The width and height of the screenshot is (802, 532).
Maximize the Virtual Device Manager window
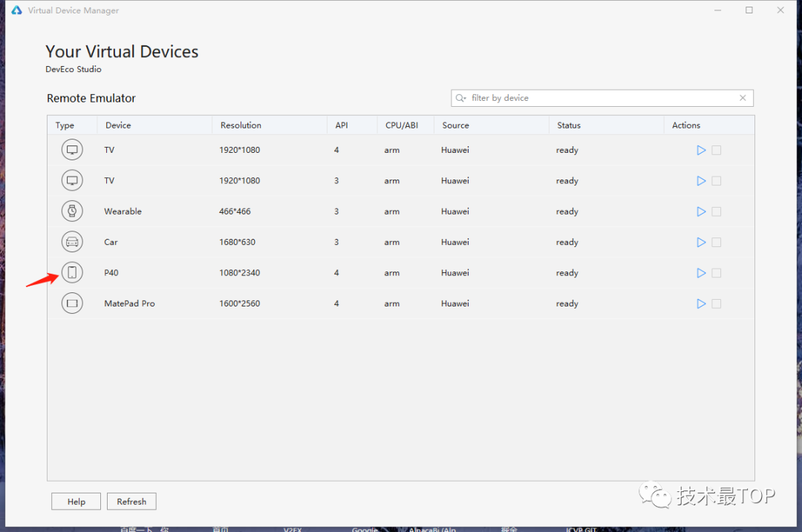pyautogui.click(x=749, y=10)
